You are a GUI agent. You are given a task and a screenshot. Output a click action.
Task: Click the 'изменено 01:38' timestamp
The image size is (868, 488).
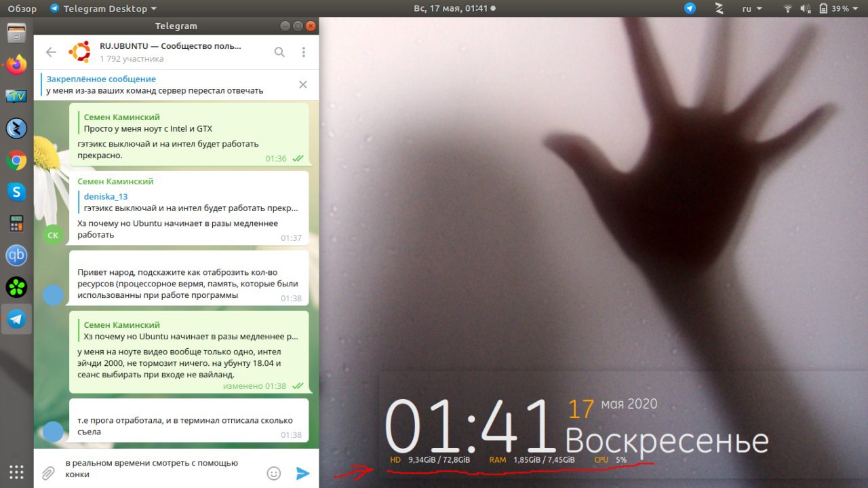point(254,386)
